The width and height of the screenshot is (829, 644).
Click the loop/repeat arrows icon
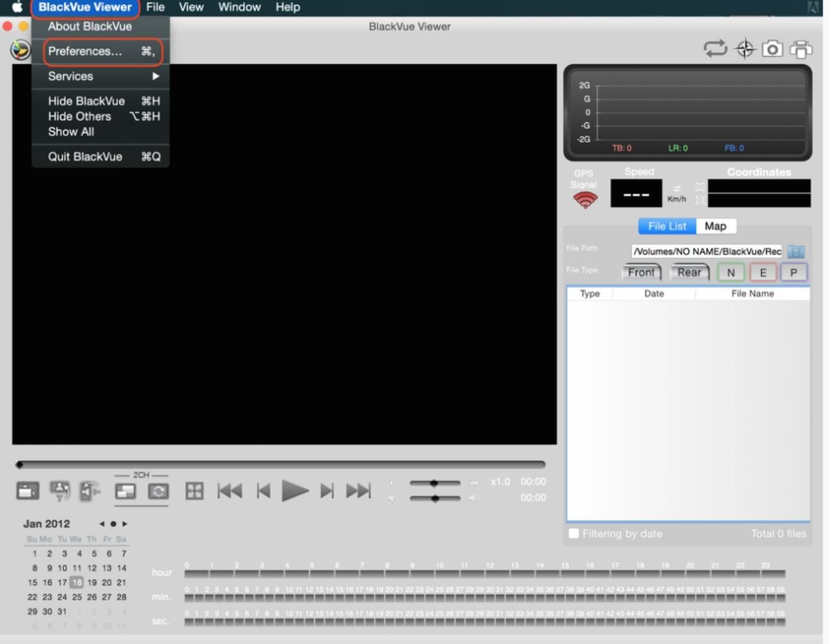715,49
